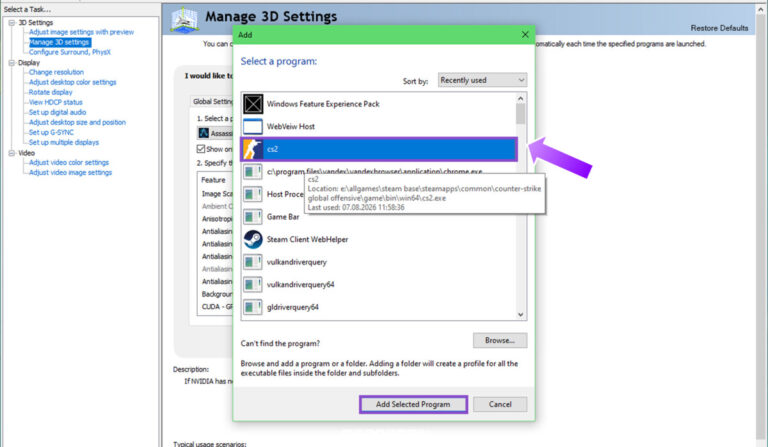Collapse the Video tree node
The width and height of the screenshot is (768, 447).
click(12, 153)
